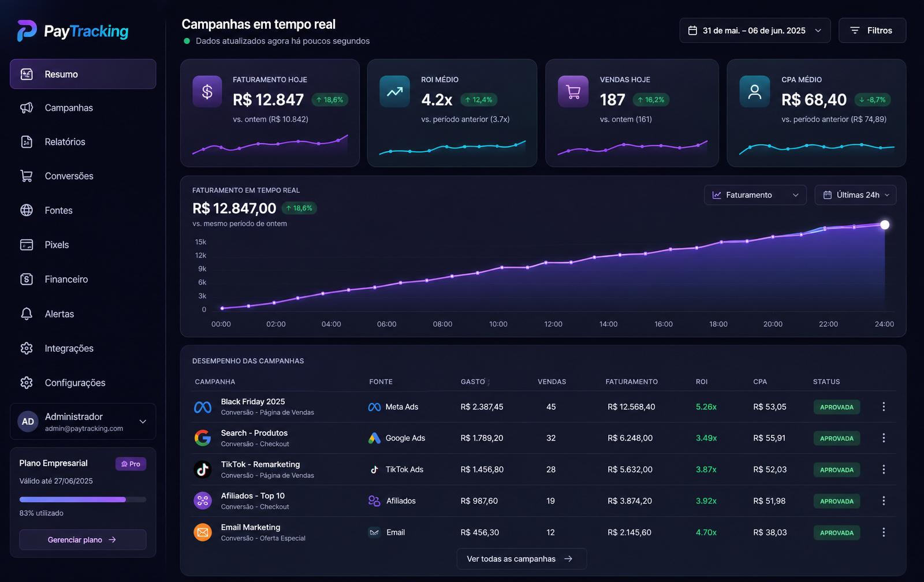924x582 pixels.
Task: Open options menu for TikTok - Remarketing
Action: 884,469
